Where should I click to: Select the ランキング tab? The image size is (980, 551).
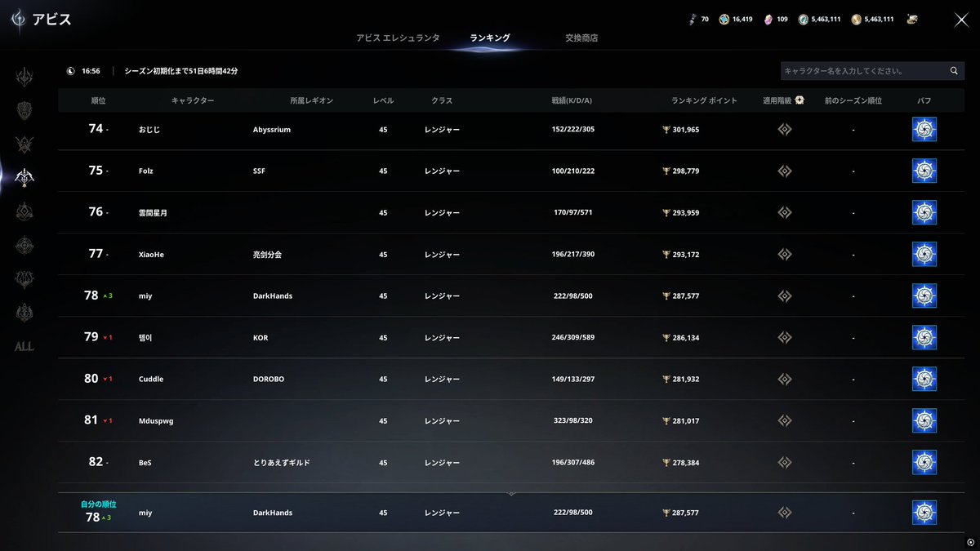(x=490, y=38)
